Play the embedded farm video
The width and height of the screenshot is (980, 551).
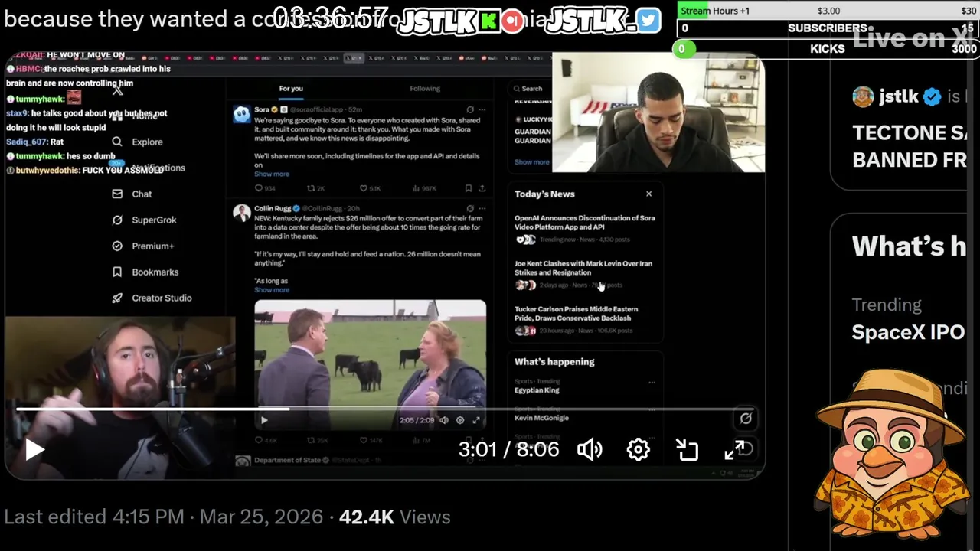(x=264, y=420)
